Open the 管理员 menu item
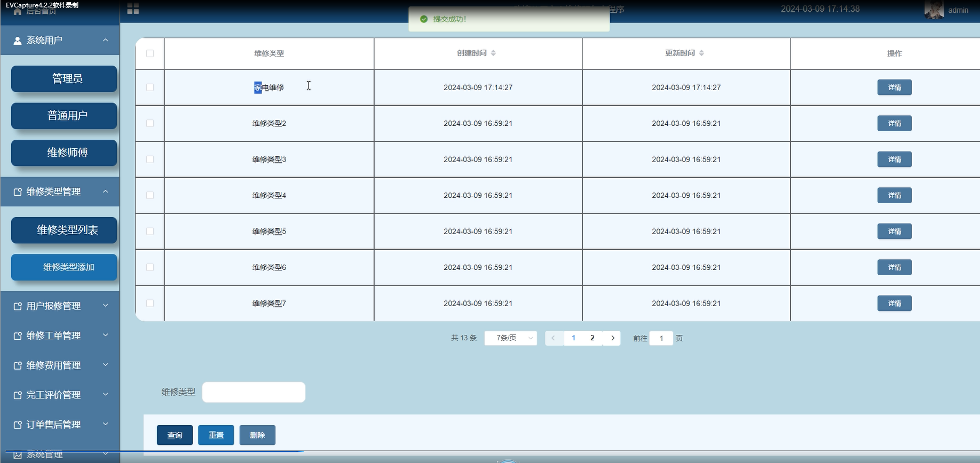This screenshot has height=463, width=980. coord(64,79)
